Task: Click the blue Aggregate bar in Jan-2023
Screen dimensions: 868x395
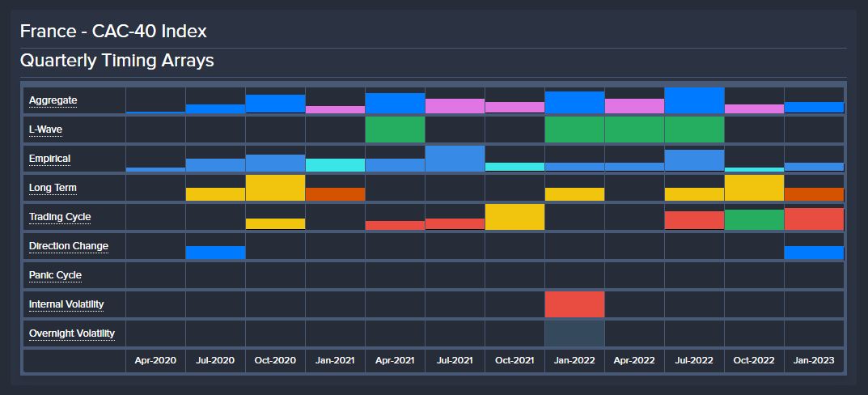Action: click(814, 108)
